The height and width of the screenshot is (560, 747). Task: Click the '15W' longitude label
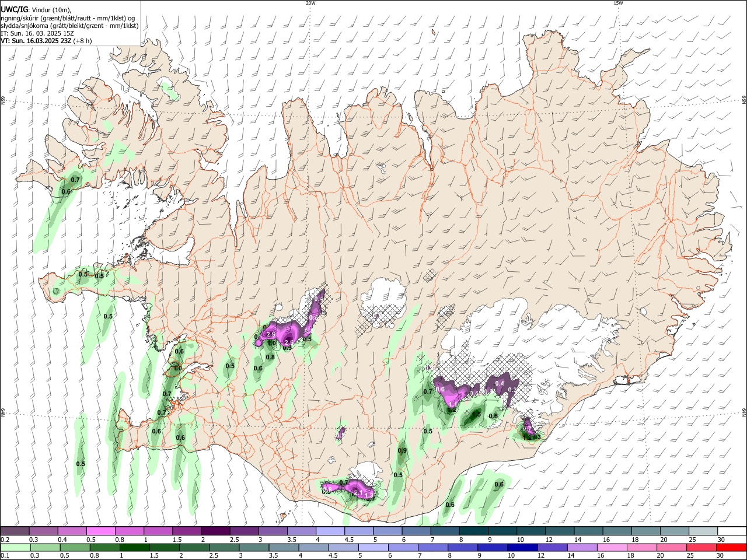(618, 3)
